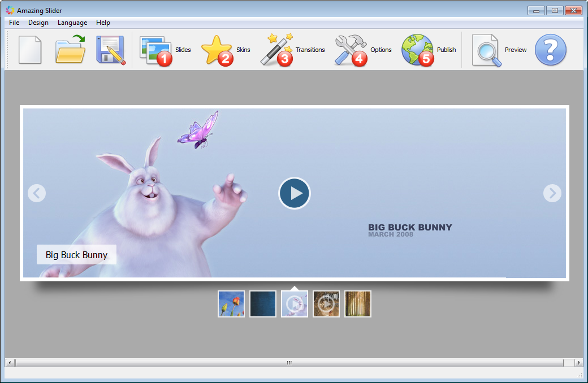Play the Big Buck Bunny video
Viewport: 588px width, 383px height.
pyautogui.click(x=295, y=193)
